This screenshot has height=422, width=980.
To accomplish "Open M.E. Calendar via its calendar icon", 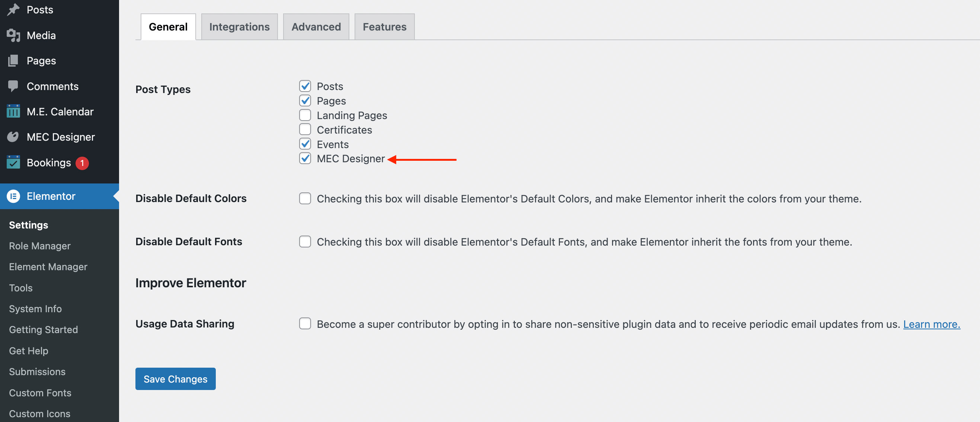I will [13, 112].
